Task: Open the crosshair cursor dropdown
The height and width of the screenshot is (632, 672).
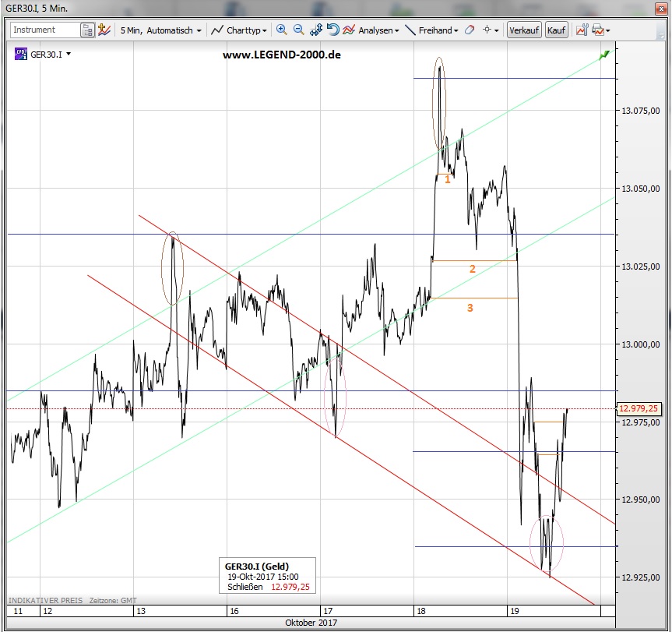Action: [491, 30]
